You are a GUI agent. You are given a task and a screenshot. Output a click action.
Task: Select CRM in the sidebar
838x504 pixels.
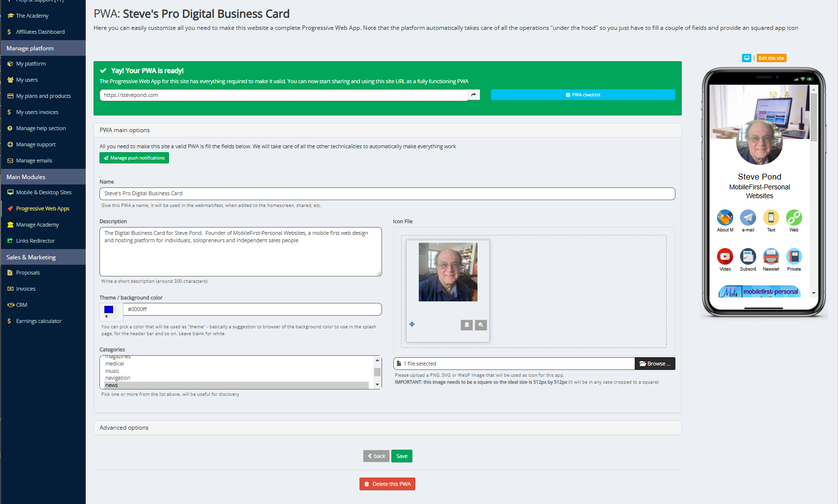22,304
